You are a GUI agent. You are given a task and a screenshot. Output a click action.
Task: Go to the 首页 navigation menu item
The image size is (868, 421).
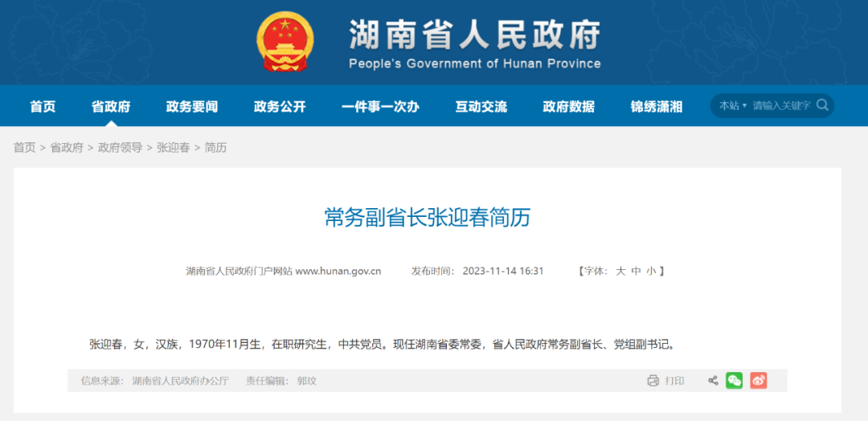coord(43,106)
